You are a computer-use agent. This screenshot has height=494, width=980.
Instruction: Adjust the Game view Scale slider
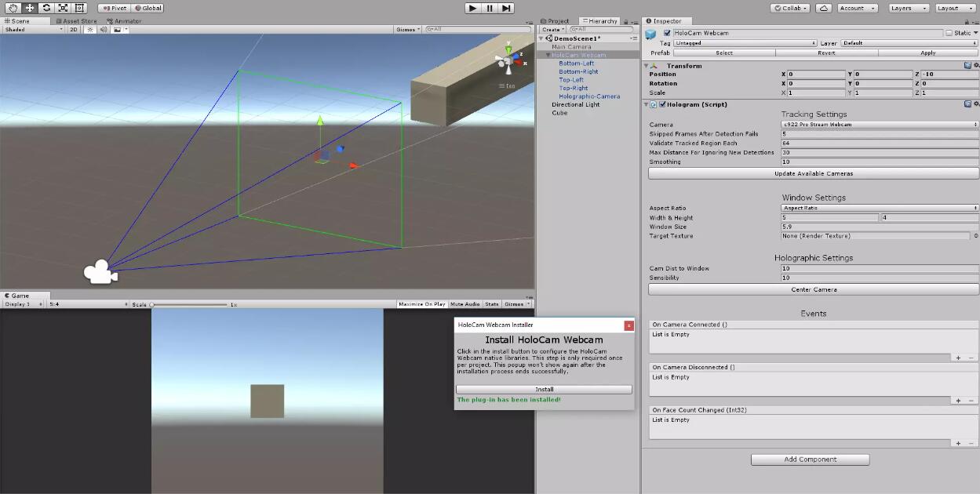click(188, 304)
